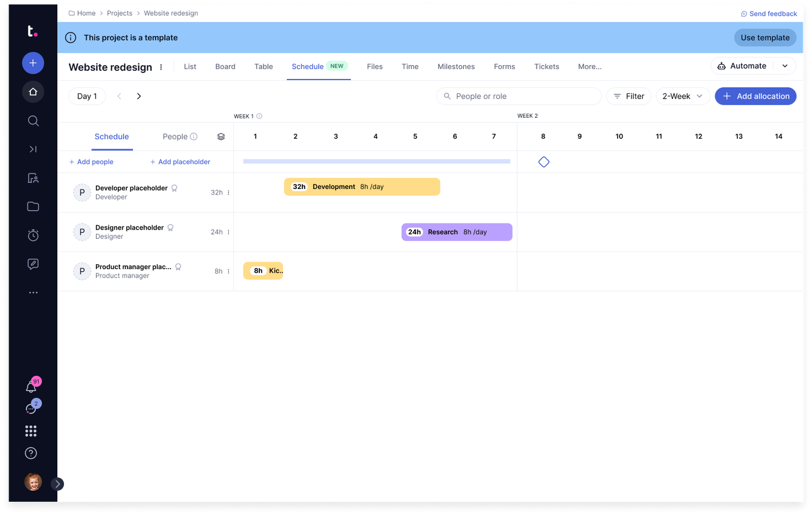
Task: Select the purple Research allocation bar
Action: tap(456, 232)
